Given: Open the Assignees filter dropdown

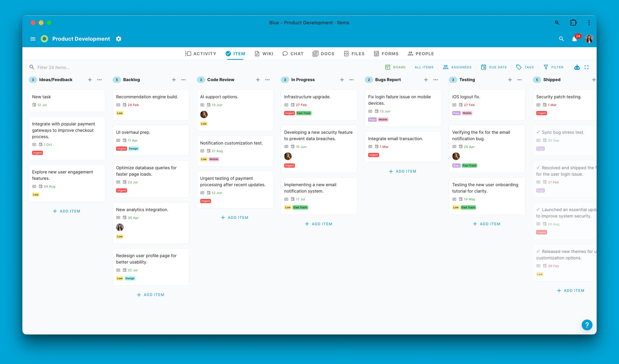Looking at the screenshot, I should click(x=457, y=67).
